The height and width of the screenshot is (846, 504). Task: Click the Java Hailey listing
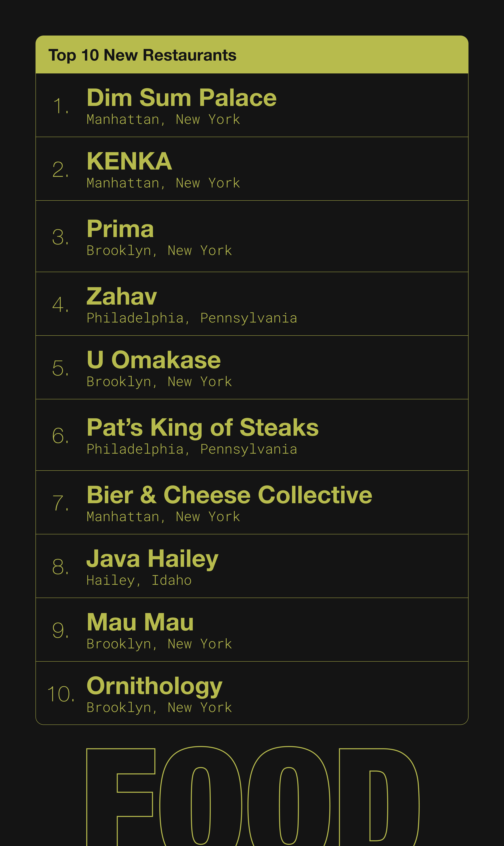(x=252, y=566)
